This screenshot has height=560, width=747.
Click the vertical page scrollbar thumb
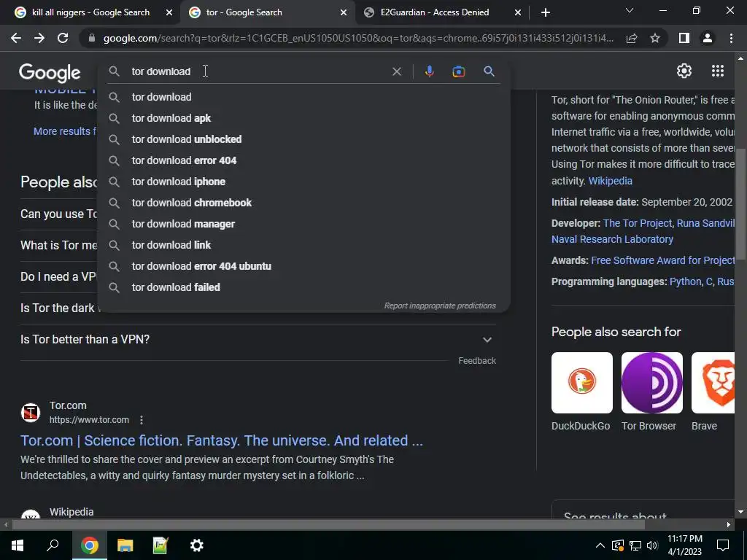pyautogui.click(x=740, y=205)
